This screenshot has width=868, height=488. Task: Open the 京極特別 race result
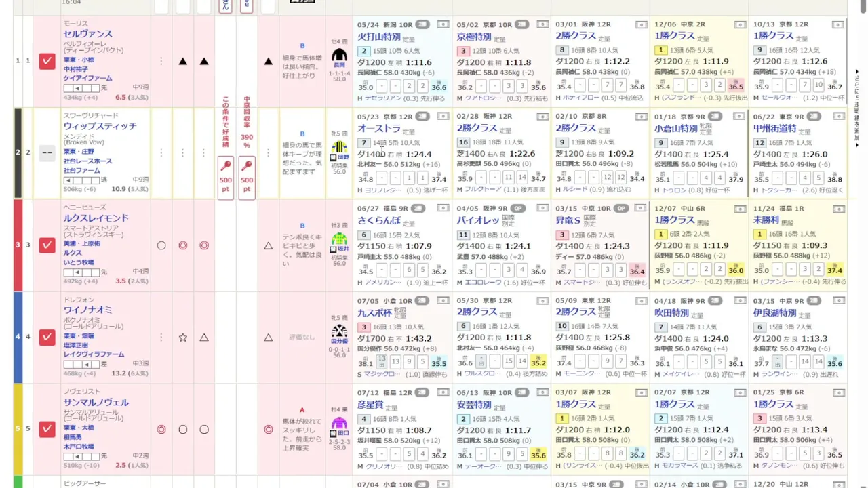(x=474, y=37)
